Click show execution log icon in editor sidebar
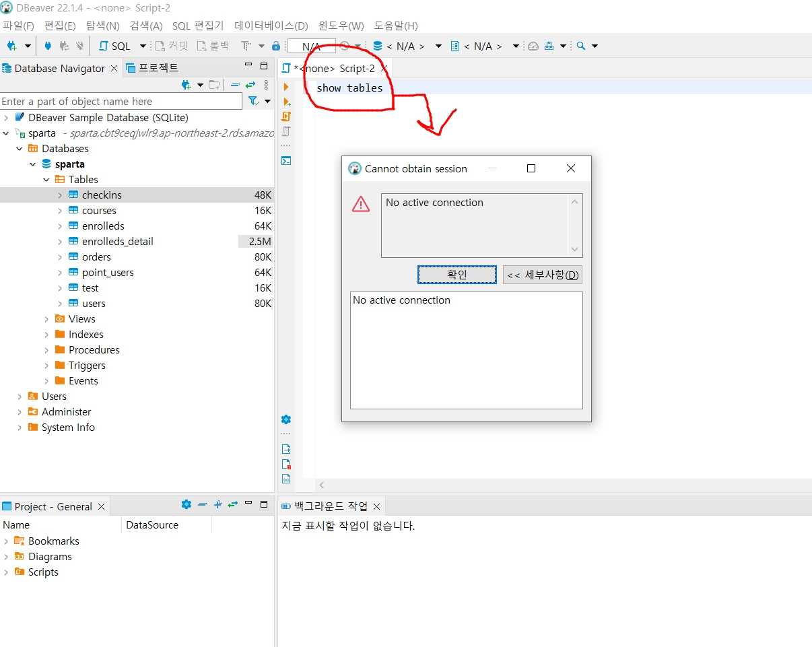 286,464
